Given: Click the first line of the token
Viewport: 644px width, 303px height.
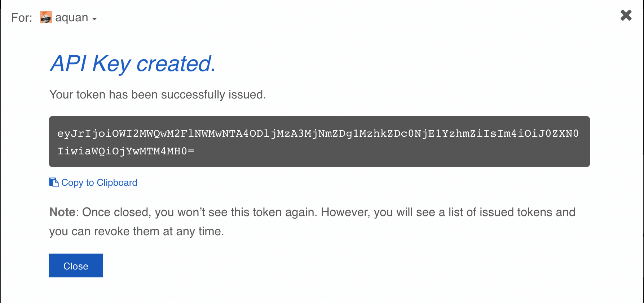Looking at the screenshot, I should (x=318, y=133).
